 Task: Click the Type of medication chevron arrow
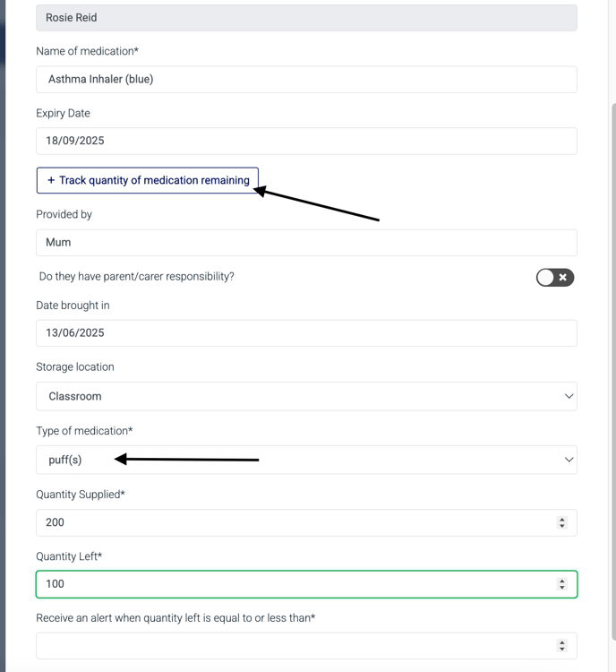(569, 460)
